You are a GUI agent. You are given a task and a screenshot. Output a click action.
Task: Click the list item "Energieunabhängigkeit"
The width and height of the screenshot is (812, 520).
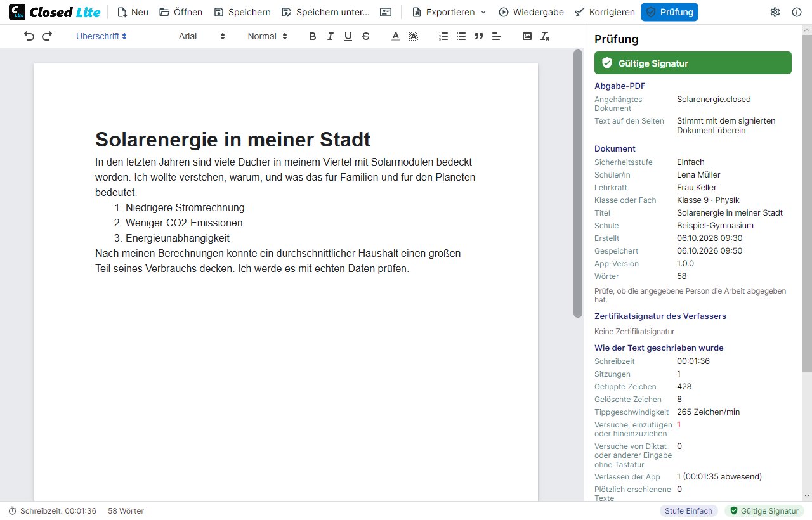pos(178,238)
